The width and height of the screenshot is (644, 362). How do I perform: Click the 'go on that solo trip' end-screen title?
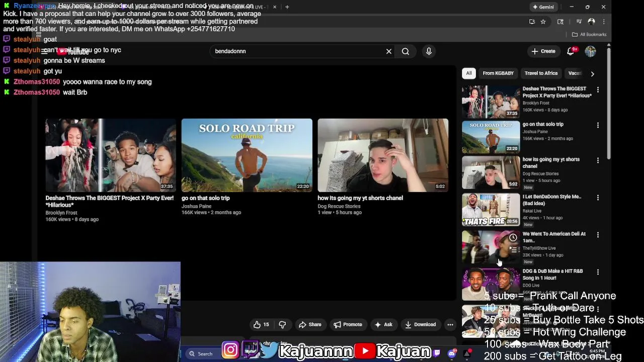(x=205, y=198)
